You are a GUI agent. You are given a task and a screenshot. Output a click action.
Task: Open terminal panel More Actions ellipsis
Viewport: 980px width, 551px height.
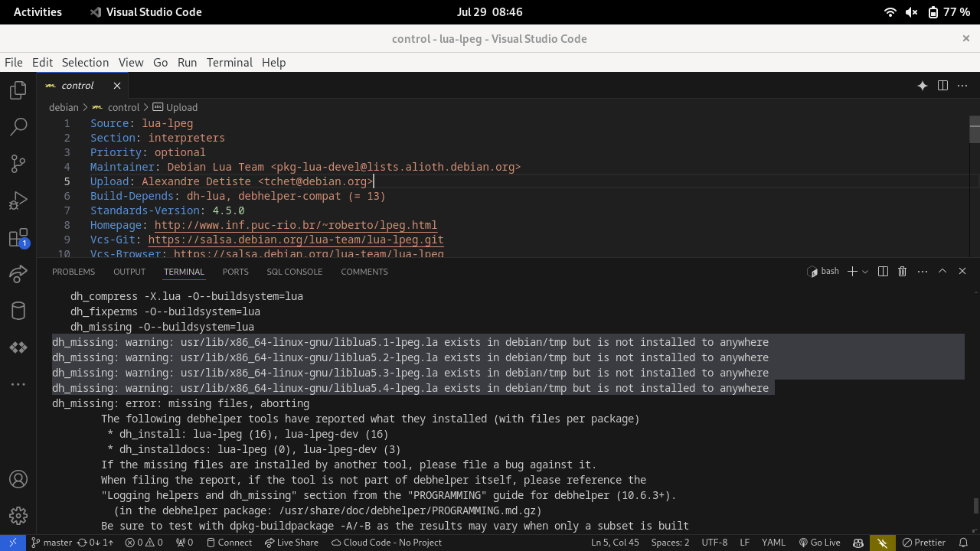pos(923,272)
